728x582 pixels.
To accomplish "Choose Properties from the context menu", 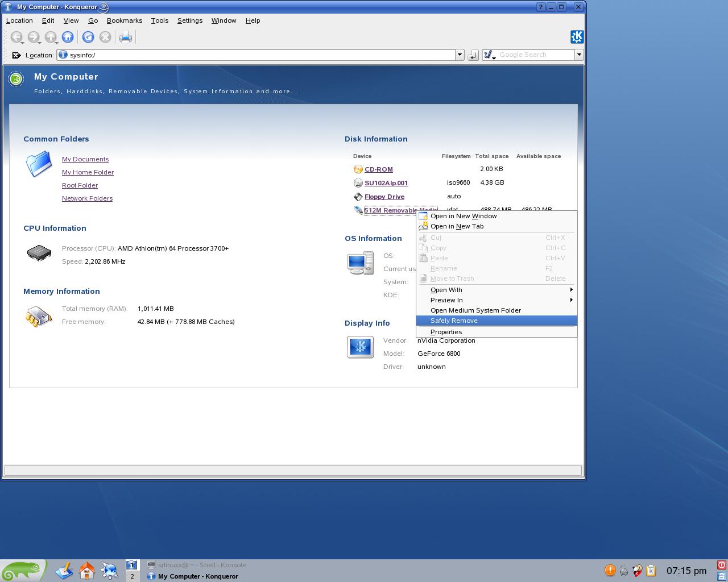I will (497, 332).
